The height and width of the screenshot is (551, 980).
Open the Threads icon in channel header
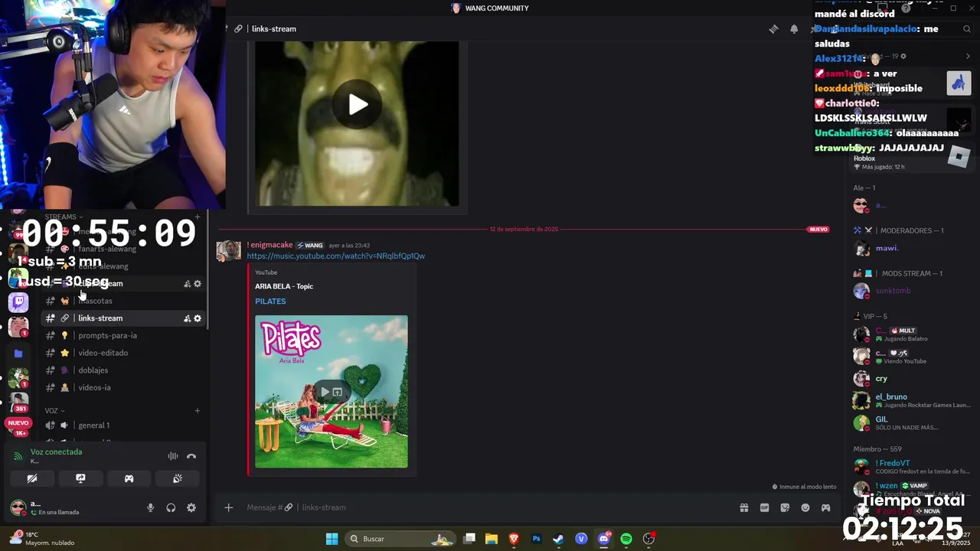[x=773, y=29]
